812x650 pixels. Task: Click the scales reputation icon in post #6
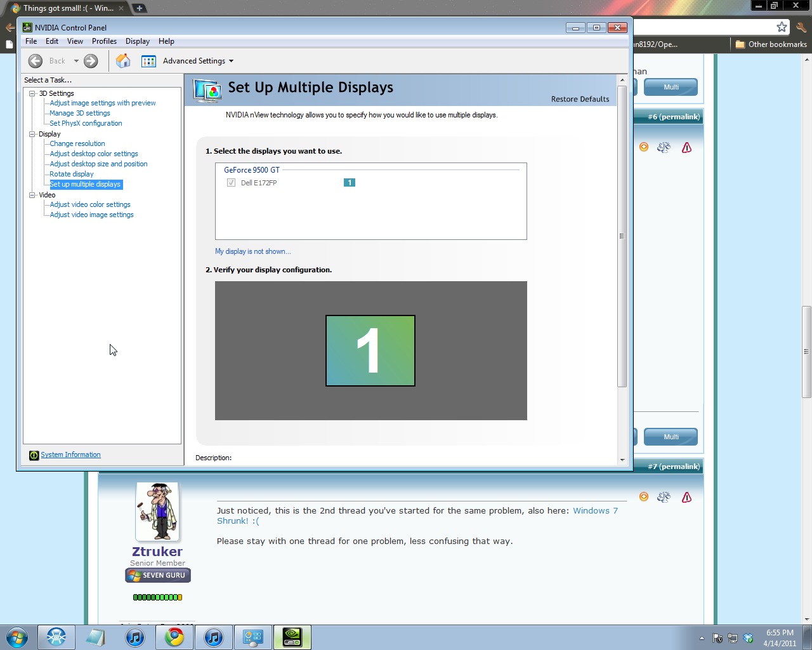pos(664,147)
